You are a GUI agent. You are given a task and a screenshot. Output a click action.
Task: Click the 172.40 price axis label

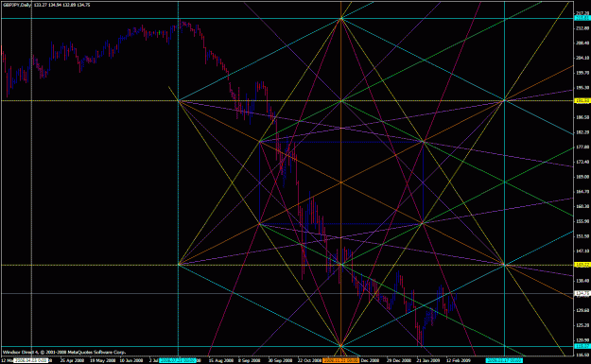[x=582, y=162]
